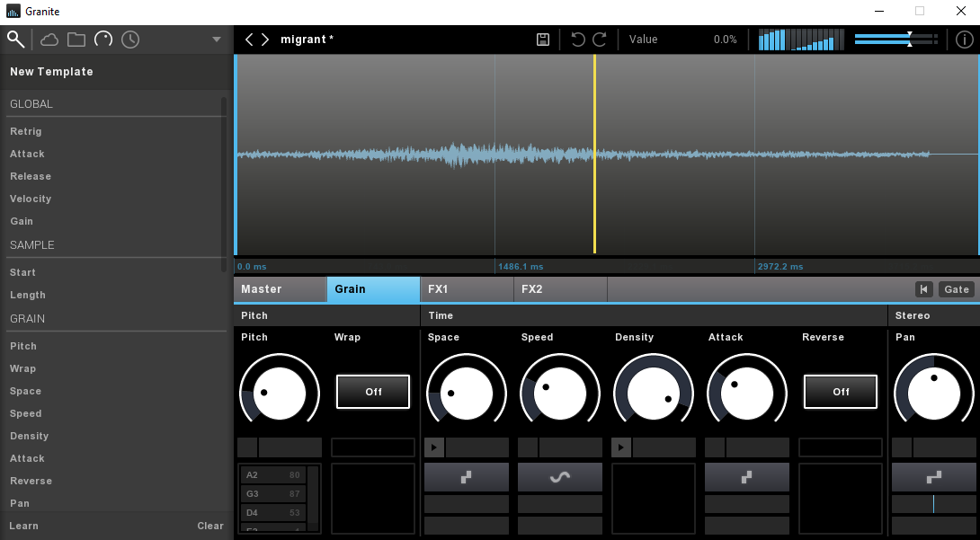This screenshot has width=980, height=540.
Task: Expand the sidebar dropdown arrow
Action: (x=217, y=40)
